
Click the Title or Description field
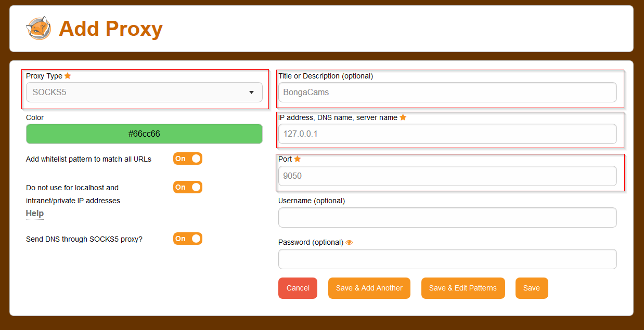pyautogui.click(x=447, y=93)
